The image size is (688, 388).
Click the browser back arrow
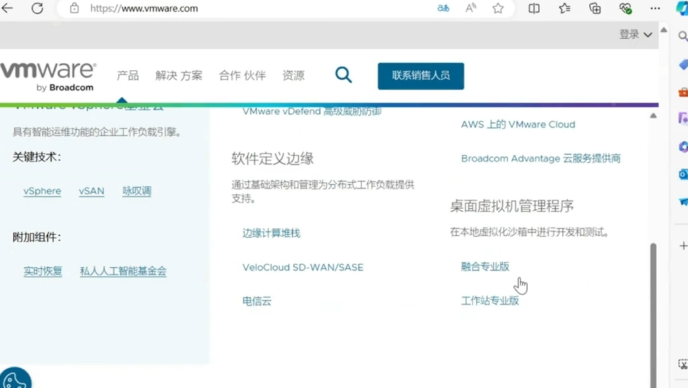[7, 8]
